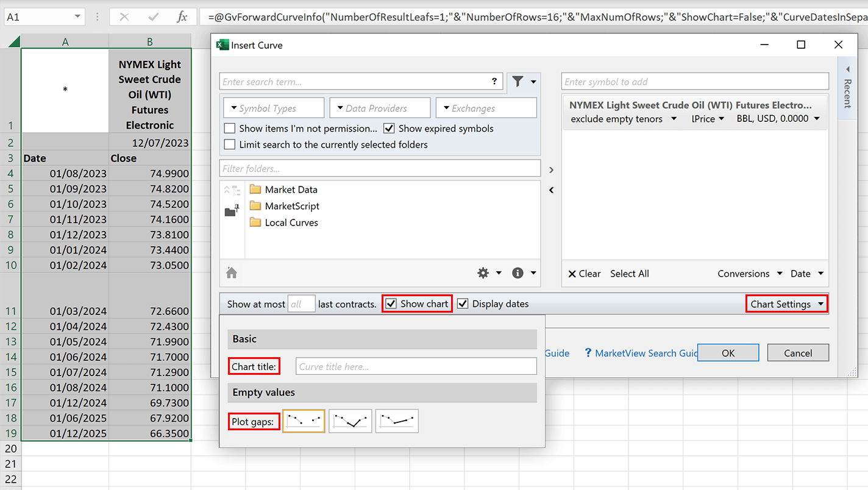The height and width of the screenshot is (490, 868).
Task: Select row 20 header
Action: (x=10, y=449)
